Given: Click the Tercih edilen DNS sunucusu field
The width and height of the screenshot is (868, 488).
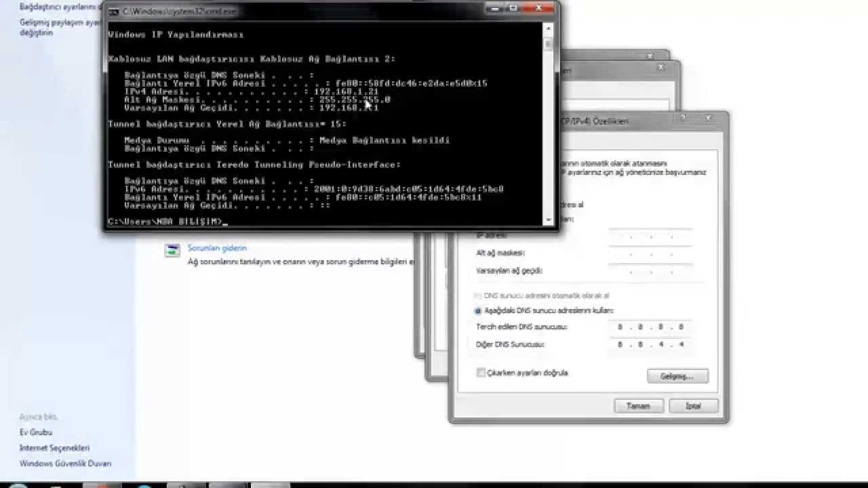Looking at the screenshot, I should pyautogui.click(x=651, y=327).
